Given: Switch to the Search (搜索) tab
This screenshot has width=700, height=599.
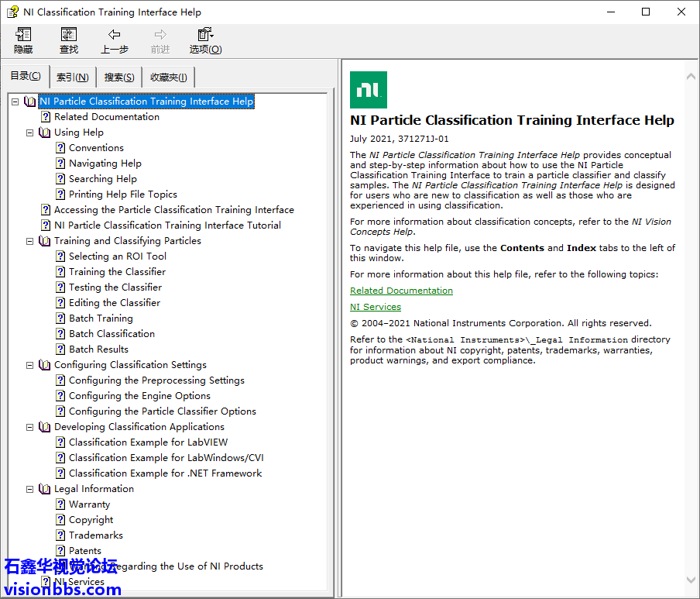Looking at the screenshot, I should 119,77.
